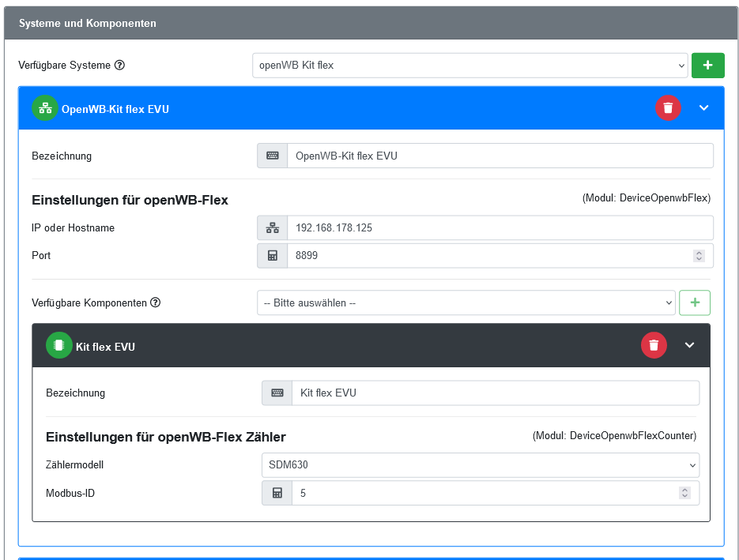Click the IP oder Hostname label
The image size is (739, 560).
(x=73, y=228)
